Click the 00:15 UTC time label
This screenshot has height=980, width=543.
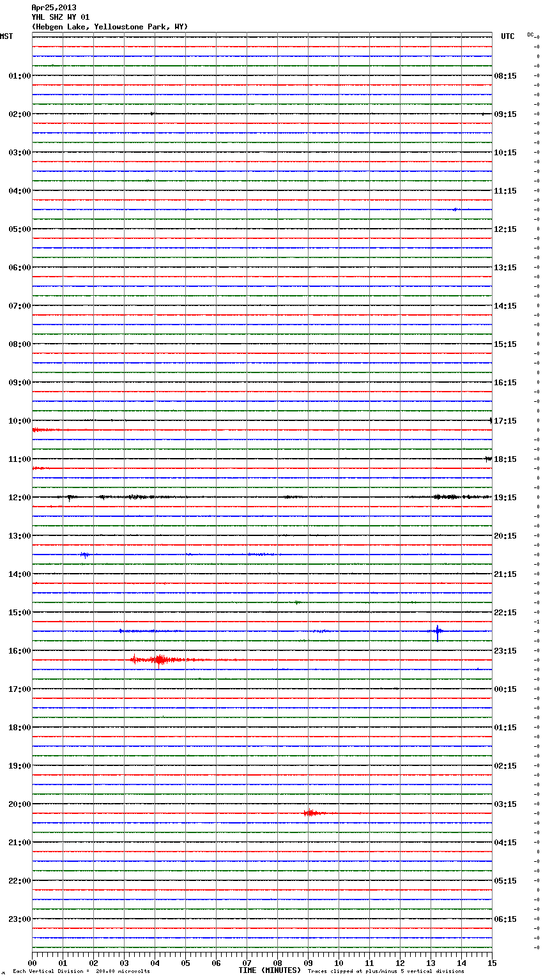click(505, 689)
